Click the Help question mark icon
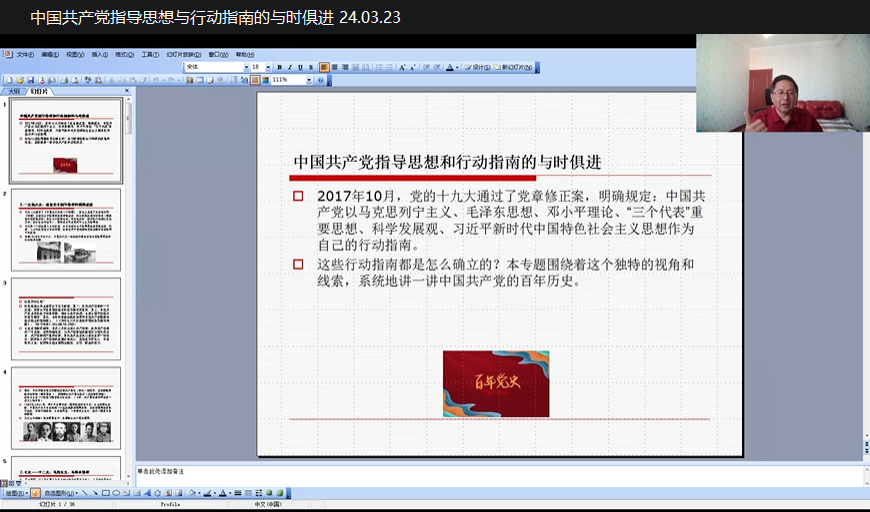This screenshot has height=512, width=870. coord(320,80)
